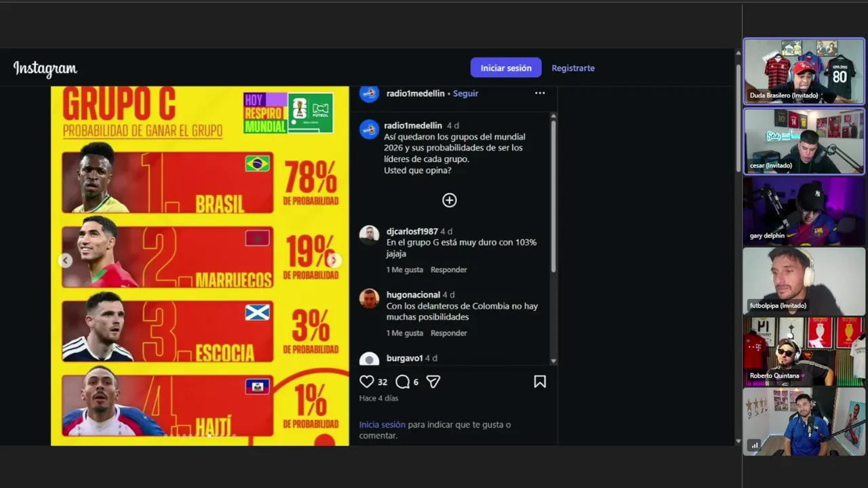
Task: Go to next carousel image arrow
Action: 334,260
